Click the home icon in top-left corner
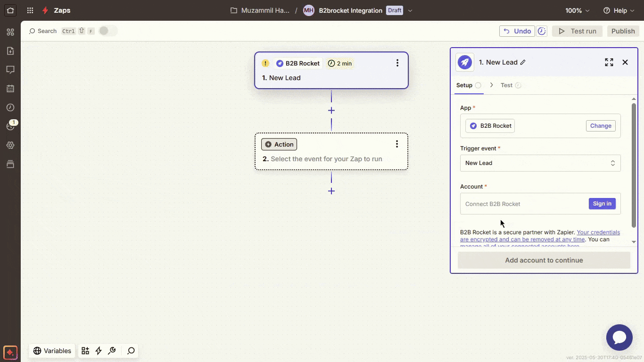This screenshot has width=644, height=362. click(10, 10)
